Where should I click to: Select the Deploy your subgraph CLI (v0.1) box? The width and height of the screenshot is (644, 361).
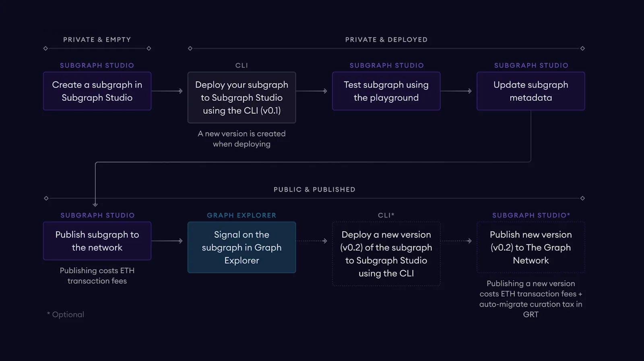pyautogui.click(x=242, y=98)
